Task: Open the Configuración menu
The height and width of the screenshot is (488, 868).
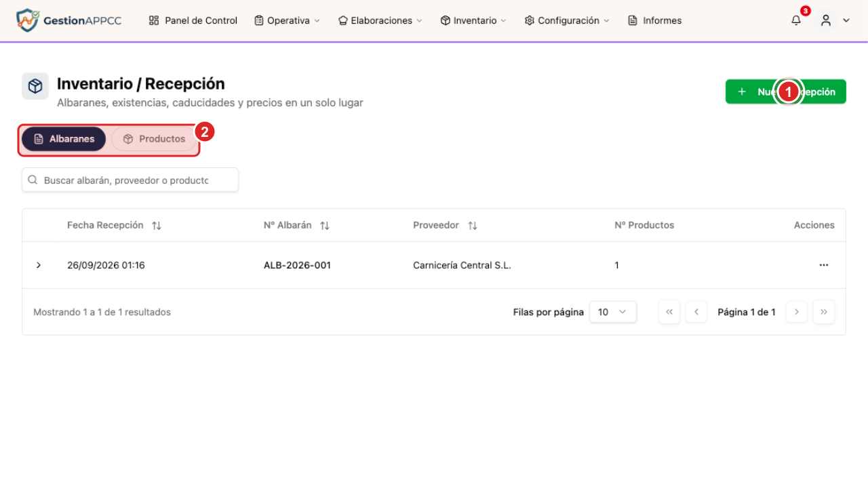Action: point(567,20)
